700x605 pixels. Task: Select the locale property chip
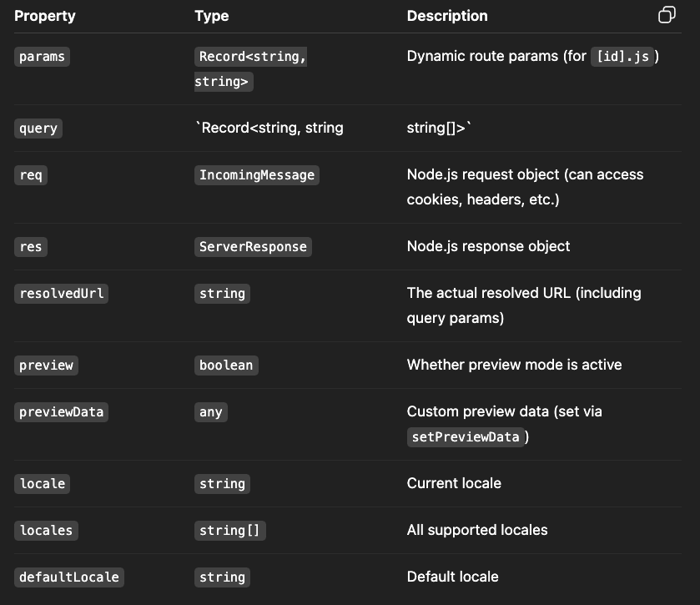[42, 483]
